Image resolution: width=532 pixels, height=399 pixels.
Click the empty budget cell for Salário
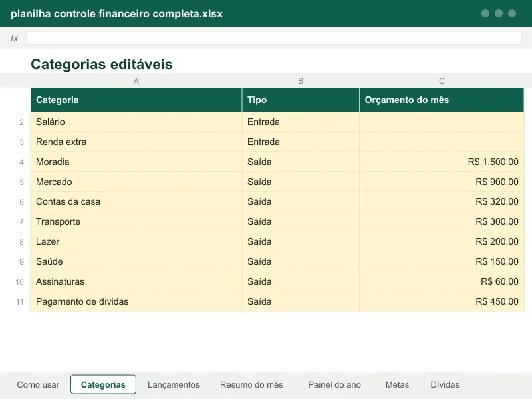tap(442, 122)
